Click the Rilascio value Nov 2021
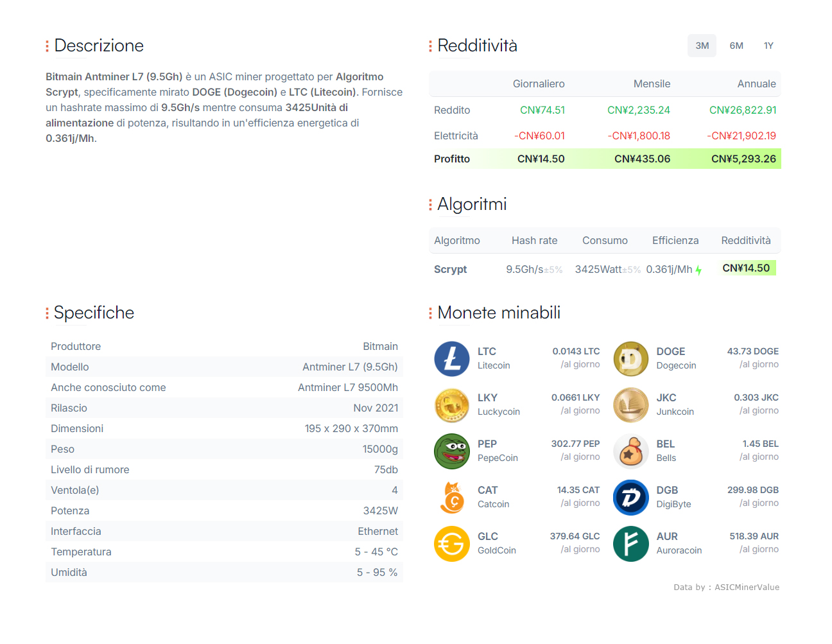832x644 pixels. [x=376, y=408]
